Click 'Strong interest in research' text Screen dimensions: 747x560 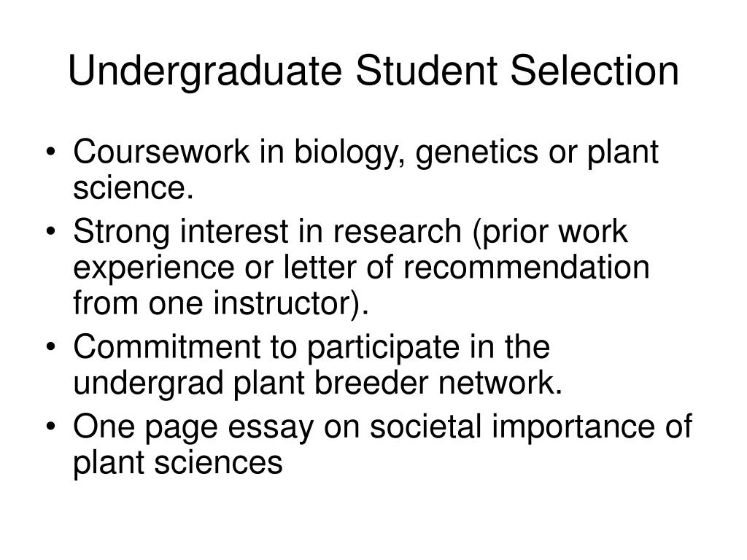coord(267,231)
